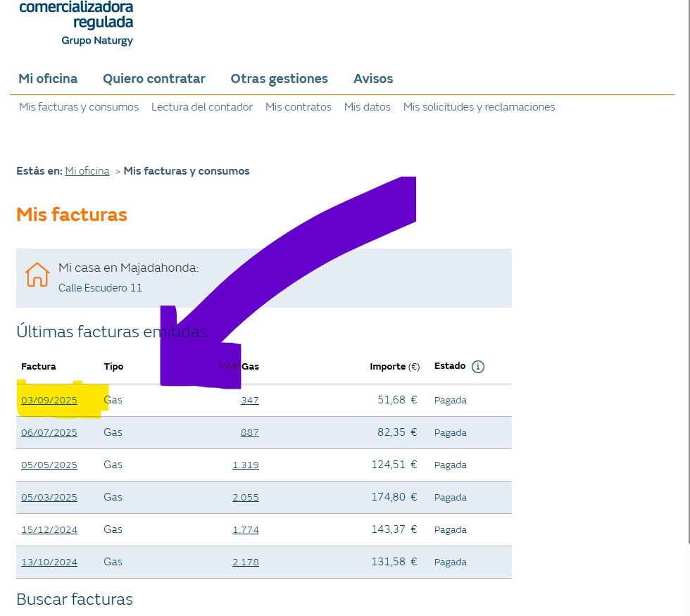Open the Mis datos section

click(x=367, y=107)
